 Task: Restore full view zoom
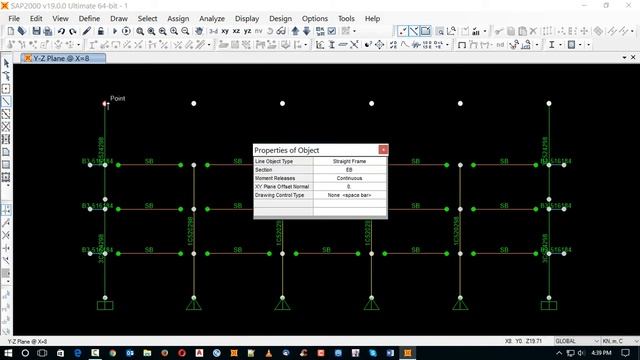[151, 31]
